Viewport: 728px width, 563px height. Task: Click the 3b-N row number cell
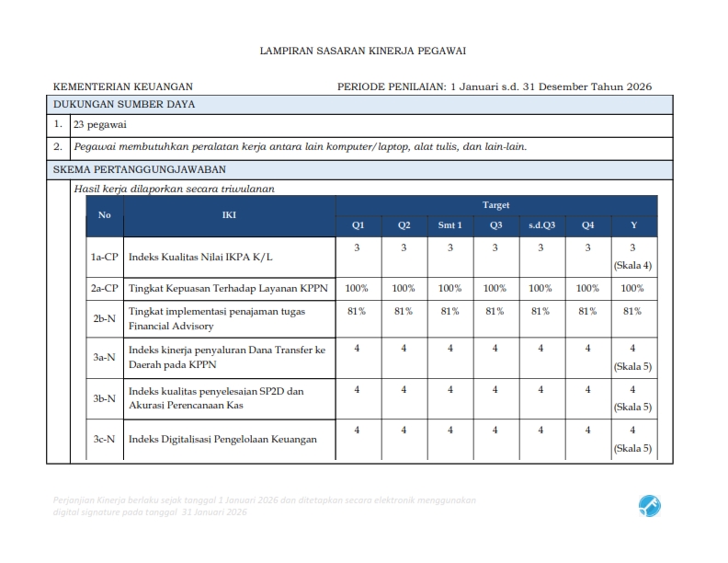click(x=104, y=398)
